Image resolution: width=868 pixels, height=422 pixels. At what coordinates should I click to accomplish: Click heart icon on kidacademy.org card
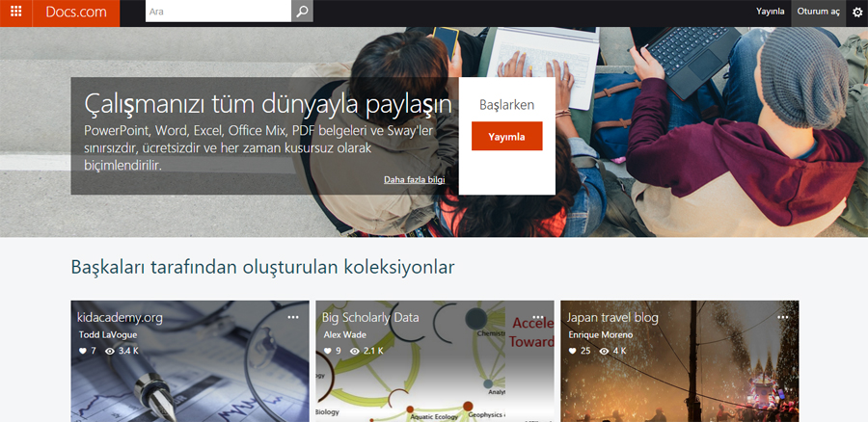click(82, 351)
